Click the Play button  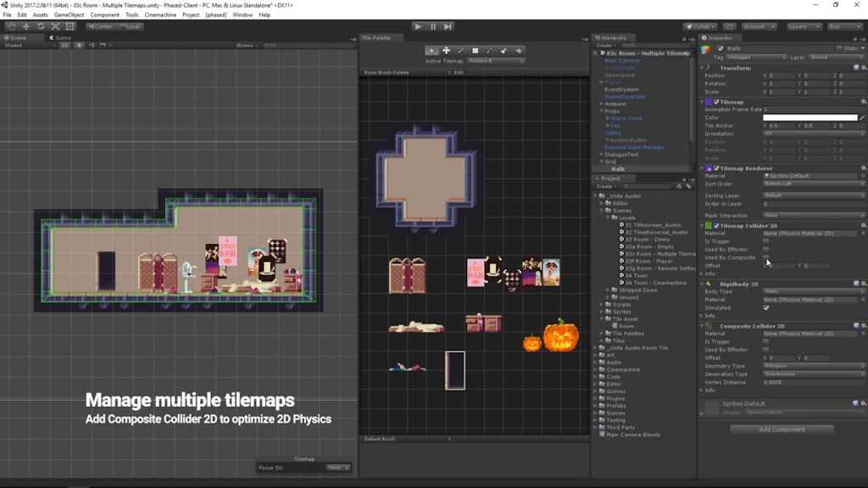[418, 26]
